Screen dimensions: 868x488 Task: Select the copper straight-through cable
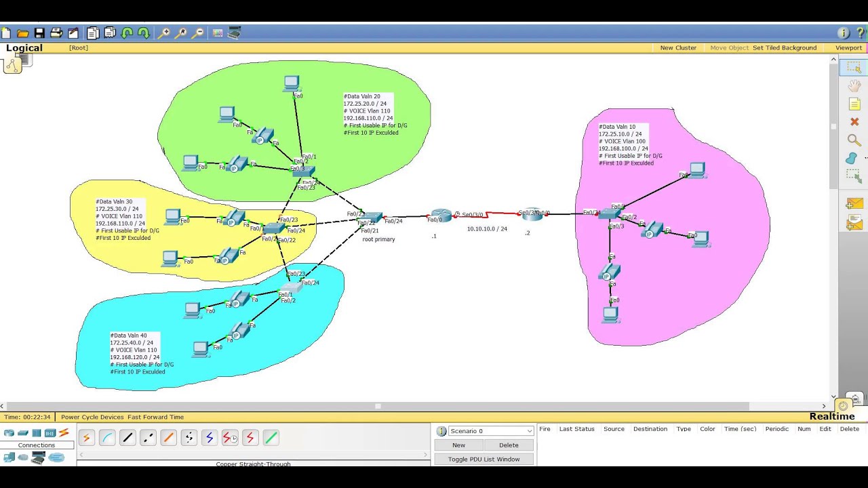click(x=127, y=438)
